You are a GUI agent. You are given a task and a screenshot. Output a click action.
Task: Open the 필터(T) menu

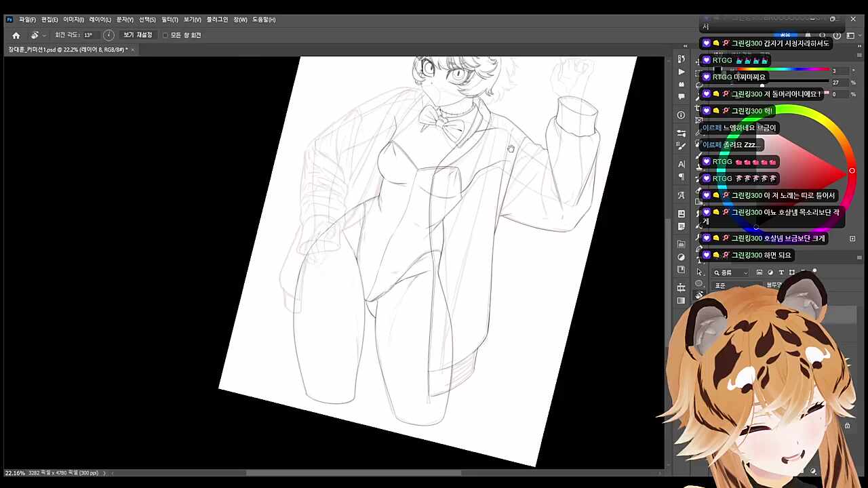[x=170, y=20]
